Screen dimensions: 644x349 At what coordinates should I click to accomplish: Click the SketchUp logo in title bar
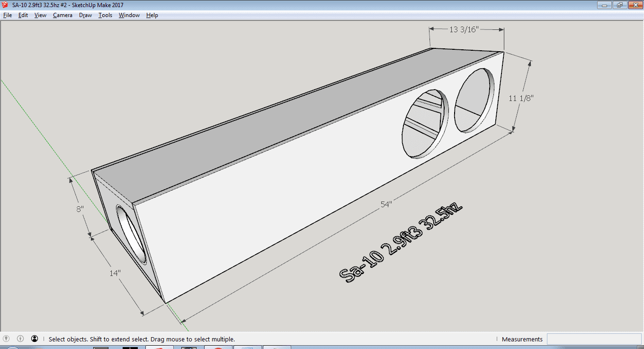click(x=5, y=5)
